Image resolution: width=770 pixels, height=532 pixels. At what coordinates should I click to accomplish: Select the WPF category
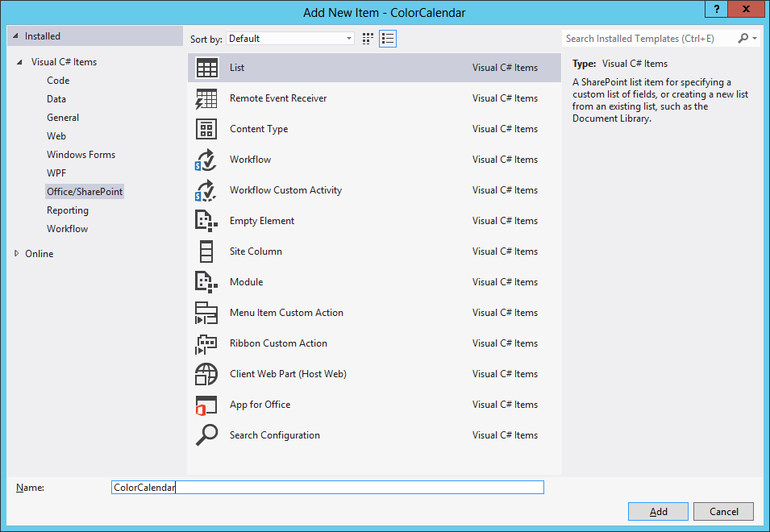point(56,173)
